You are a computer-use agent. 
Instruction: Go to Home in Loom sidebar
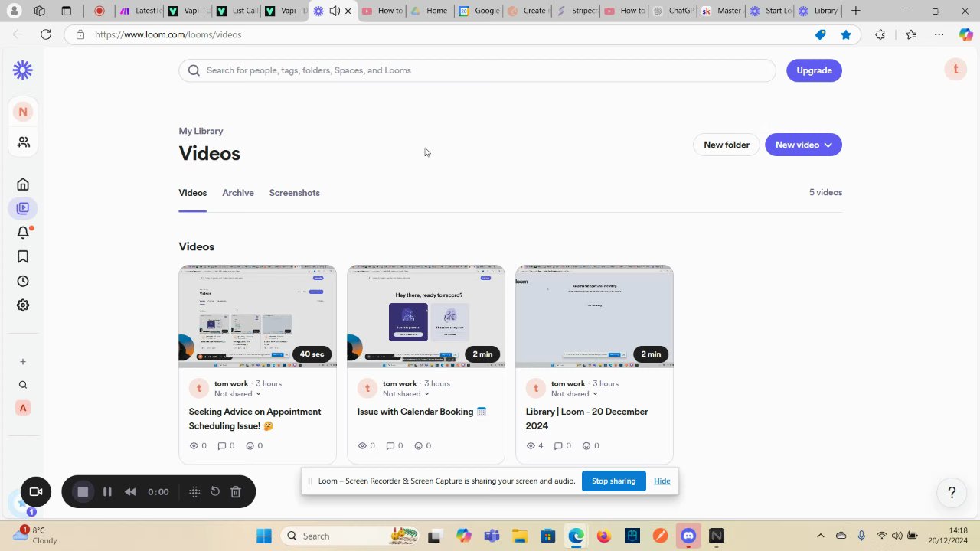[x=23, y=184]
